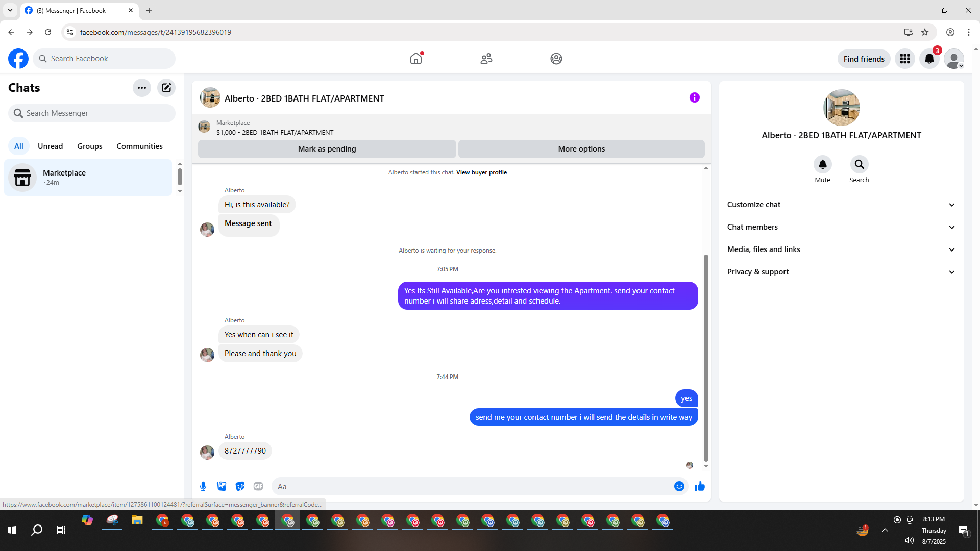Open the Friends icon in top navigation
Image resolution: width=980 pixels, height=551 pixels.
pos(486,59)
